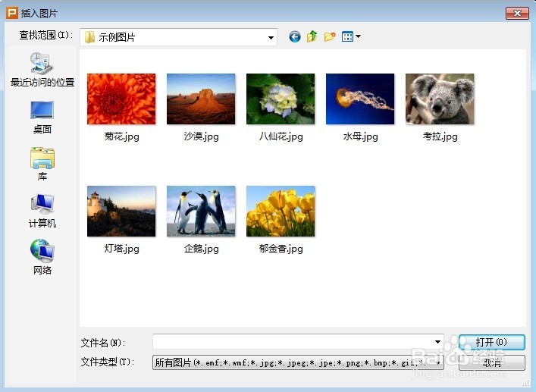
Task: Click the 灯塔.jpg file name
Action: 122,249
